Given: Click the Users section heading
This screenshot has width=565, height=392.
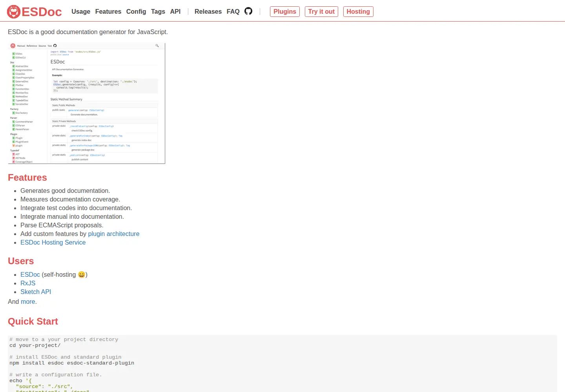Looking at the screenshot, I should (21, 261).
